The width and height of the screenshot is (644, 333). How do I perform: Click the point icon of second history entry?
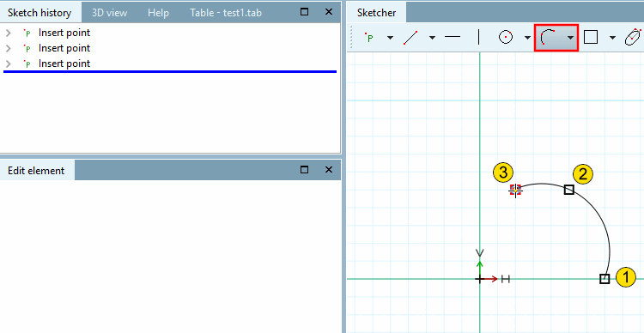pyautogui.click(x=27, y=48)
